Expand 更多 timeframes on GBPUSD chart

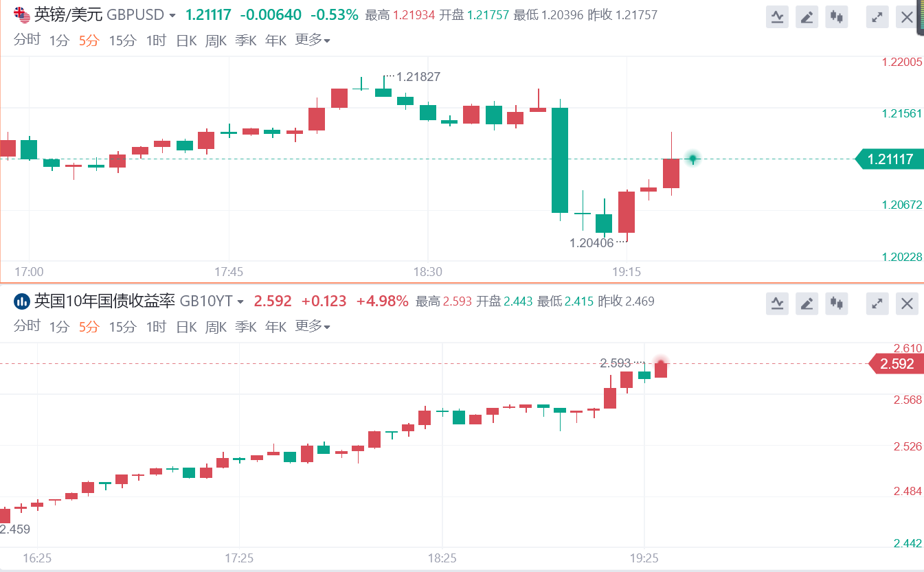(313, 41)
